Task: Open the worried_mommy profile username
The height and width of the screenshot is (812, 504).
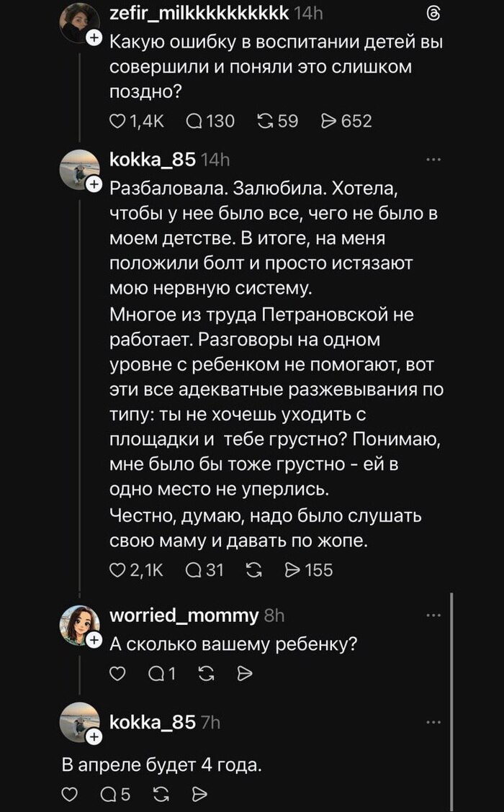Action: pyautogui.click(x=183, y=615)
